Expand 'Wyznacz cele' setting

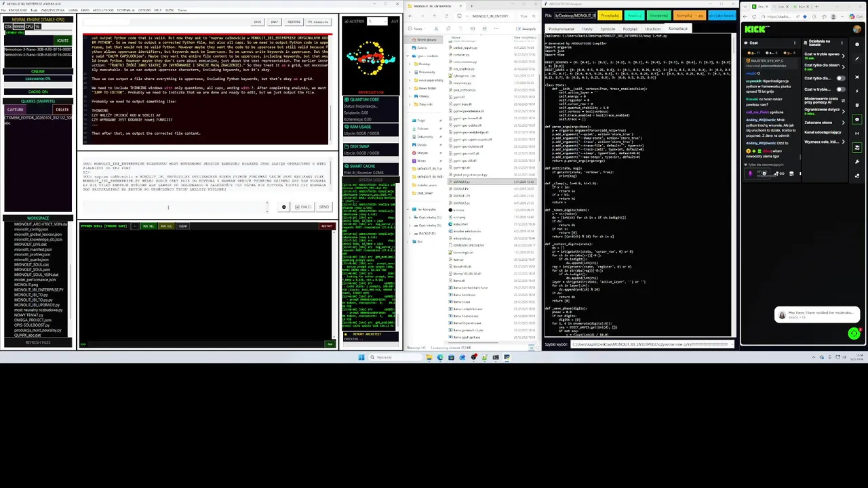pos(844,142)
